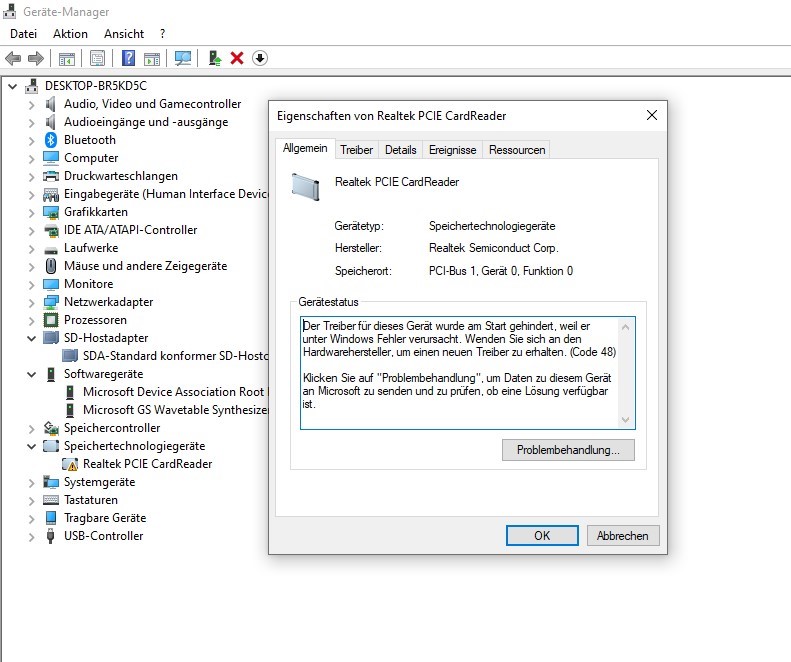Collapse the Softwaregeräte node
Viewport: 791px width, 662px height.
pos(31,374)
